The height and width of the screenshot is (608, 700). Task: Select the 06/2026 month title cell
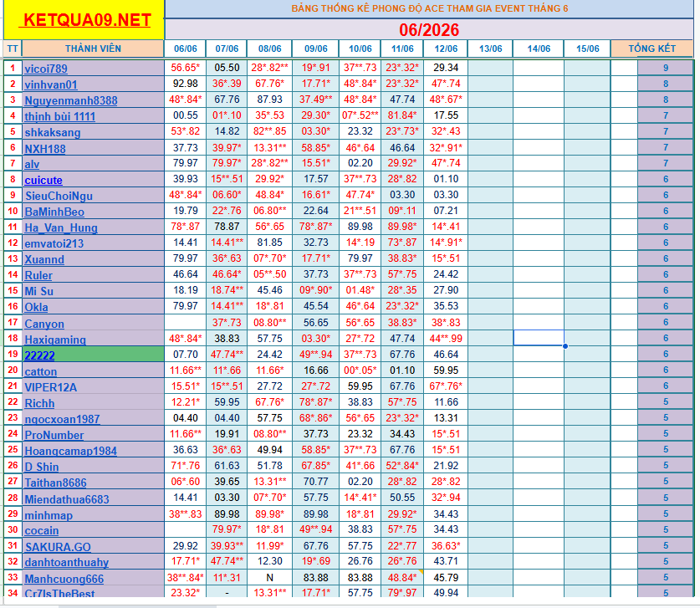click(x=429, y=30)
